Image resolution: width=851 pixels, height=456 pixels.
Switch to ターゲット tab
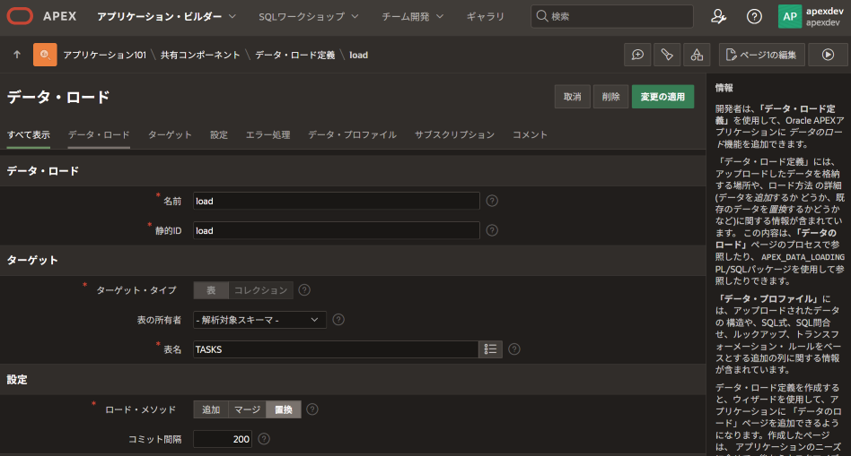tap(170, 135)
